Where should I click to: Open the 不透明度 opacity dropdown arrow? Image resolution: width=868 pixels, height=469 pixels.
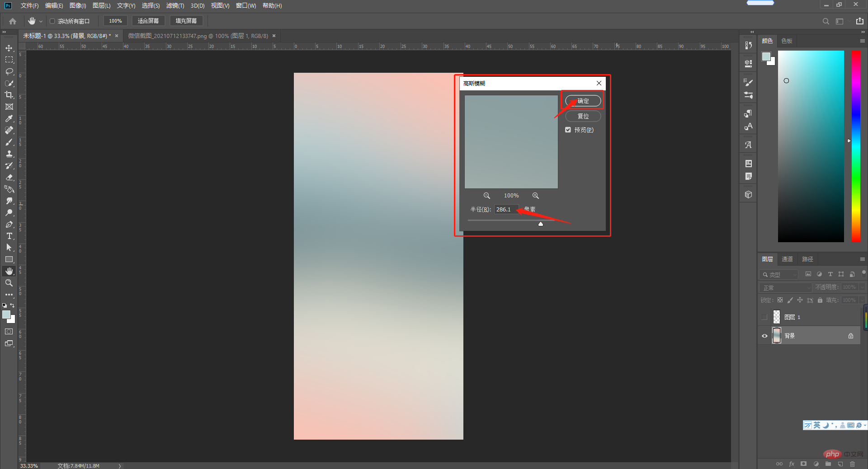tap(862, 287)
